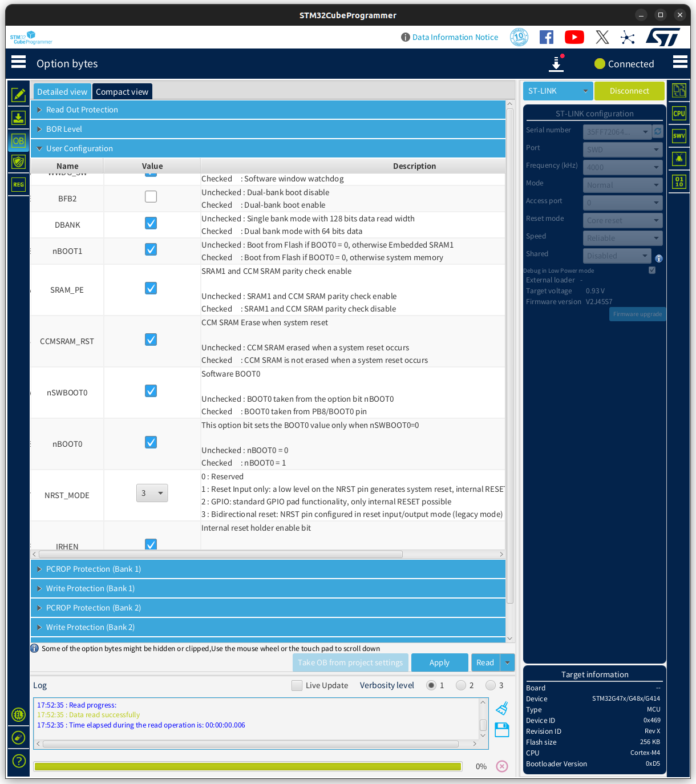Enable the Live Update checkbox
Viewport: 696px width, 784px height.
pyautogui.click(x=297, y=685)
